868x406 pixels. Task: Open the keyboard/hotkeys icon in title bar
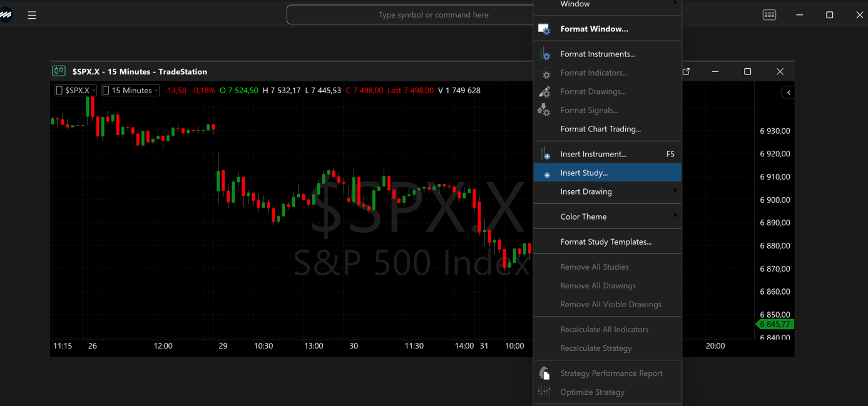[769, 15]
